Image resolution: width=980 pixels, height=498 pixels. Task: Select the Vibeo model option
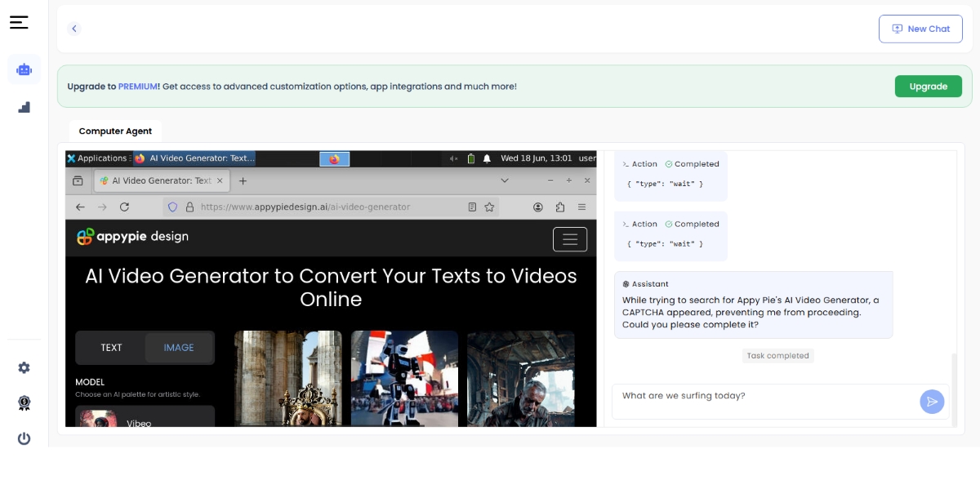[x=145, y=416]
